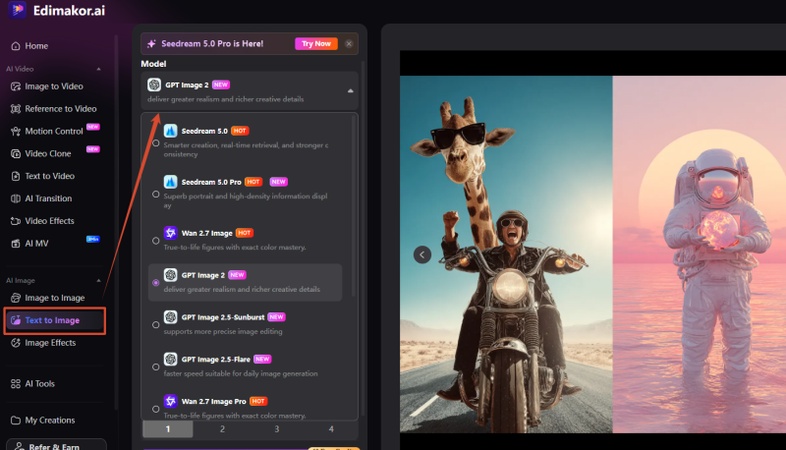Open the Image to Video menu item

(54, 86)
